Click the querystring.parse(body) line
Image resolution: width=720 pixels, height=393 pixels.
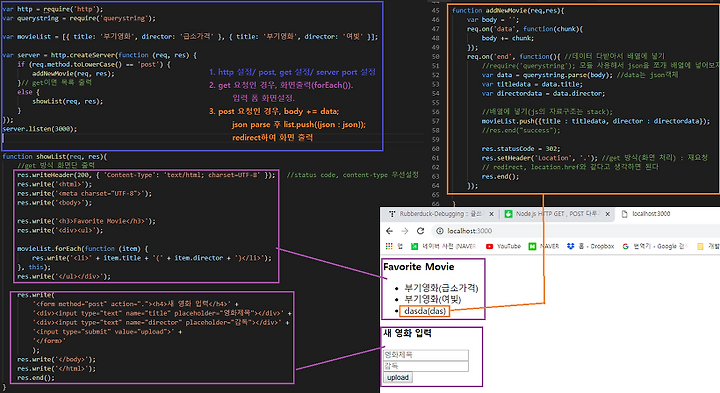tap(580, 75)
